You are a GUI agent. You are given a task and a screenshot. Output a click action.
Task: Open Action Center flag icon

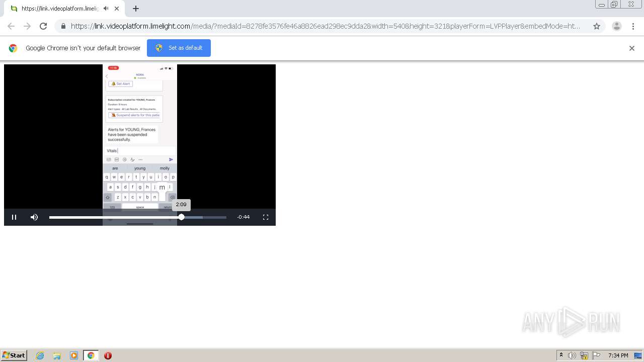[596, 355]
